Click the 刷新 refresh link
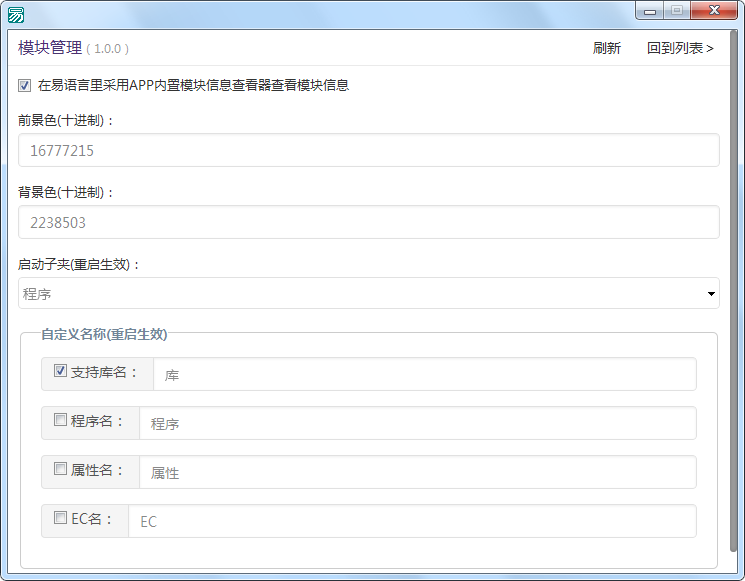The width and height of the screenshot is (745, 581). pyautogui.click(x=607, y=48)
